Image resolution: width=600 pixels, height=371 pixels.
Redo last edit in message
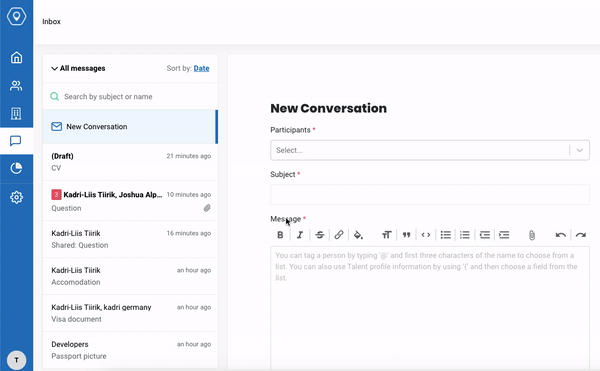tap(580, 235)
